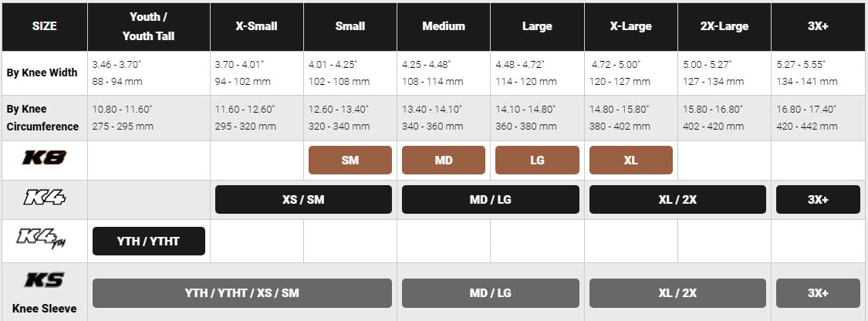Click the K4 brace logo
Viewport: 868px width, 321px height.
(x=44, y=198)
